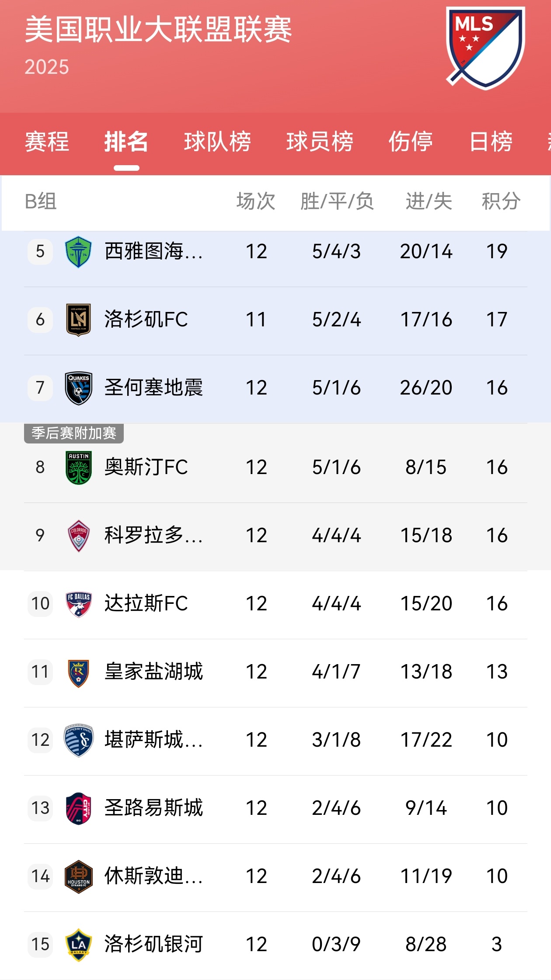Tap the Real Salt Lake crest
Screen dimensions: 551x980
78,672
